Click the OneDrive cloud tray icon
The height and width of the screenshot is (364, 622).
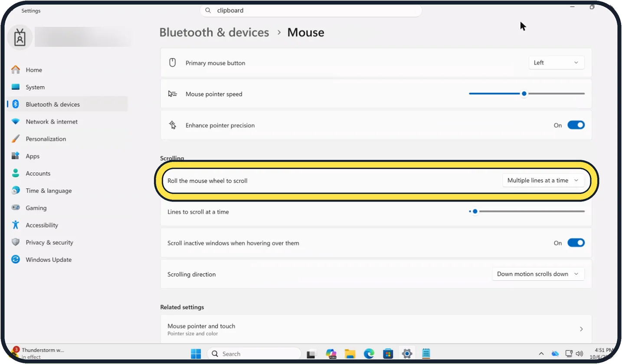[x=555, y=354]
